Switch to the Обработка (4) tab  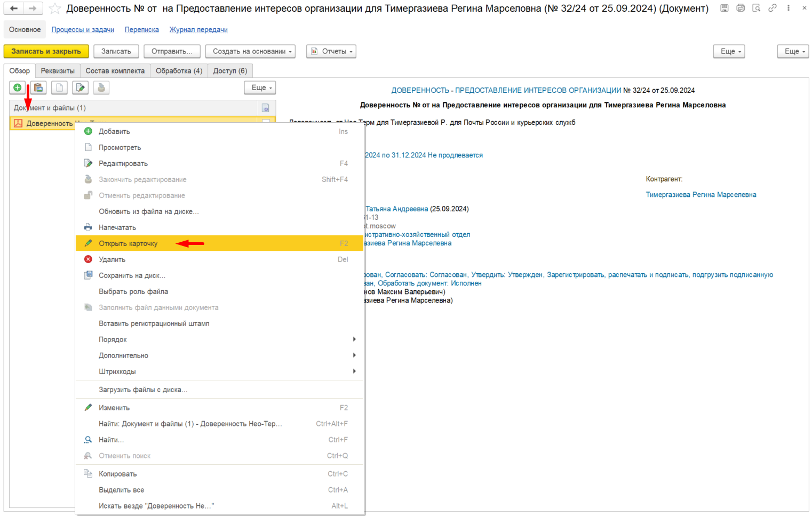[x=179, y=71]
